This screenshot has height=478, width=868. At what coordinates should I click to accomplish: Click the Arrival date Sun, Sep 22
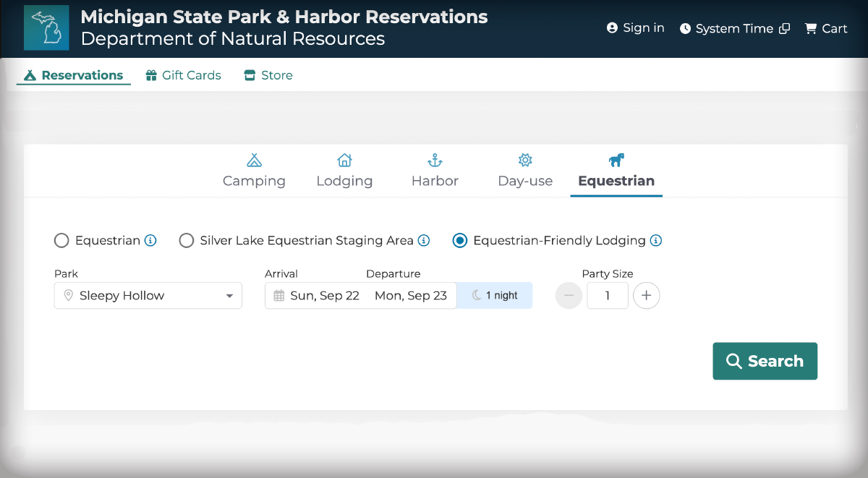point(325,296)
